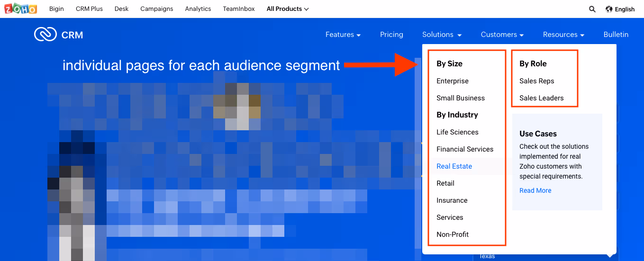644x261 pixels.
Task: Select Sales Reps under By Role
Action: [536, 81]
